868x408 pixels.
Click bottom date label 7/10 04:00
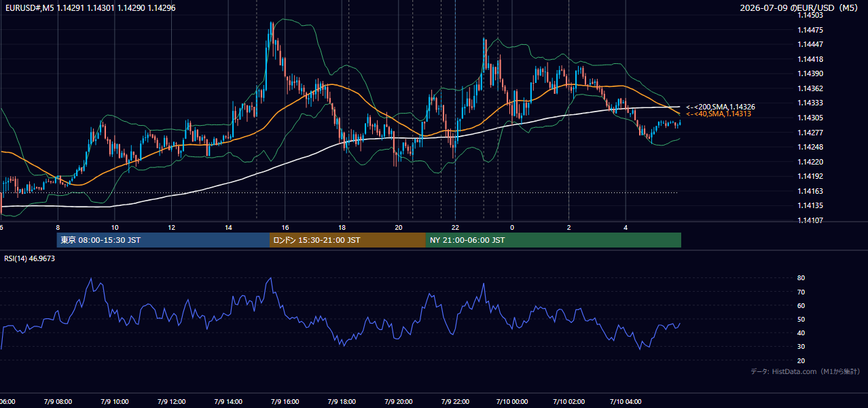(x=626, y=402)
